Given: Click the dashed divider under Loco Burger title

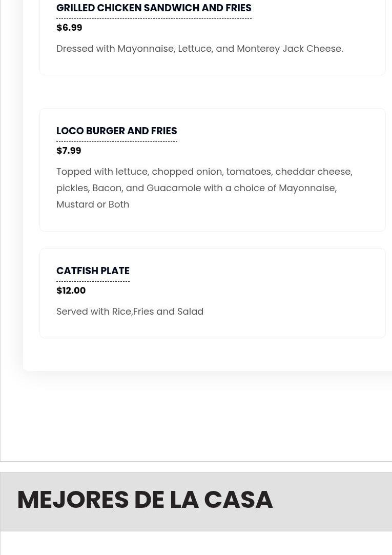Looking at the screenshot, I should point(117,141).
